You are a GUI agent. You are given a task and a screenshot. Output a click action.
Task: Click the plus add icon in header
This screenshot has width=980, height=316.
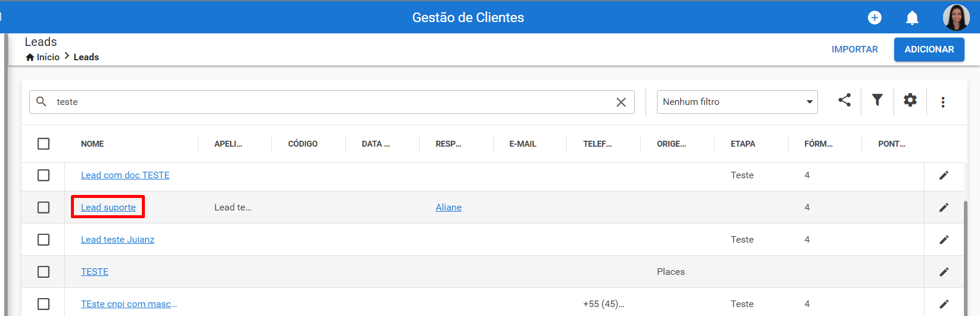874,18
